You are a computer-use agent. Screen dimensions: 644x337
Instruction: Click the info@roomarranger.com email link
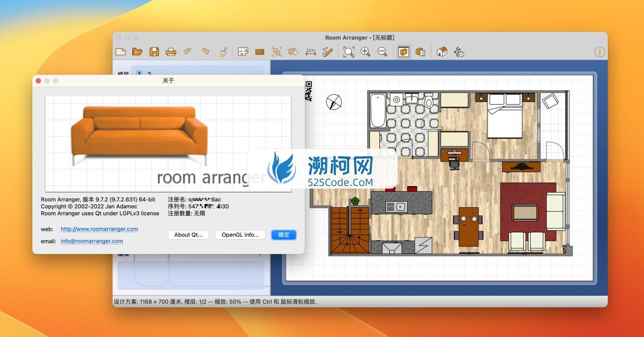point(92,241)
